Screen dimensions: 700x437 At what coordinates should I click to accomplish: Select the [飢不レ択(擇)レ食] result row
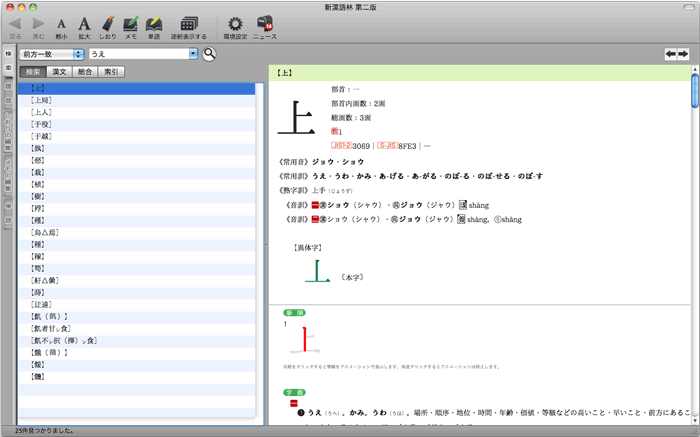[137, 341]
